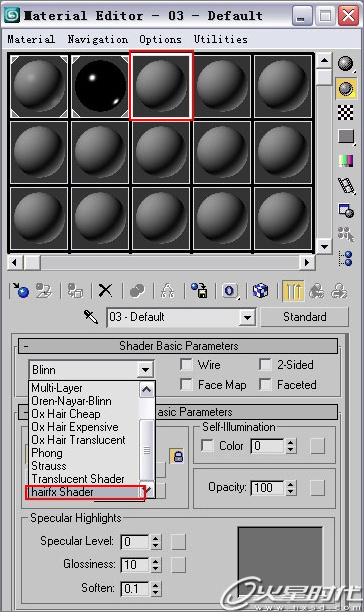Click Reset Map/Mtl X icon
This screenshot has width=364, height=612.
[105, 290]
